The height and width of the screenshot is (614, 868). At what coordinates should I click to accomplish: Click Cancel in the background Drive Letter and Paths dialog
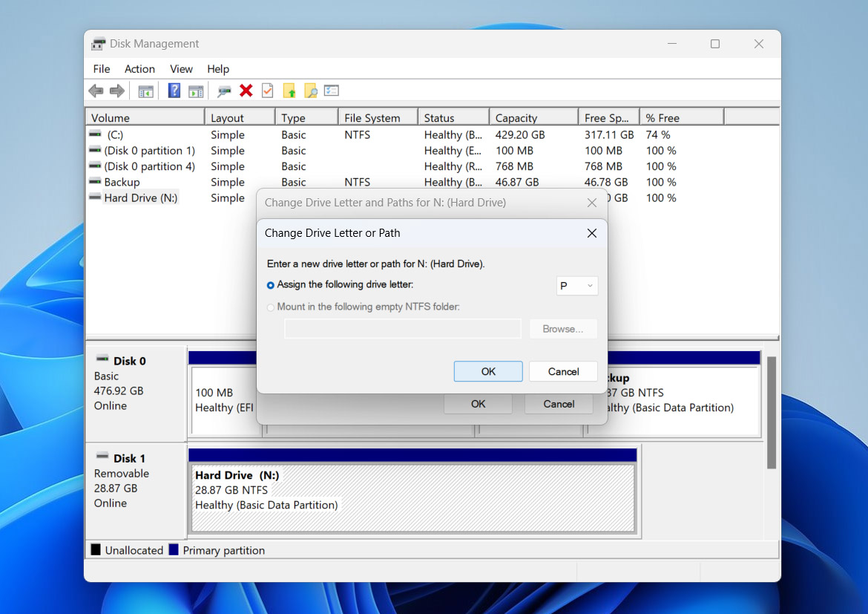point(559,404)
